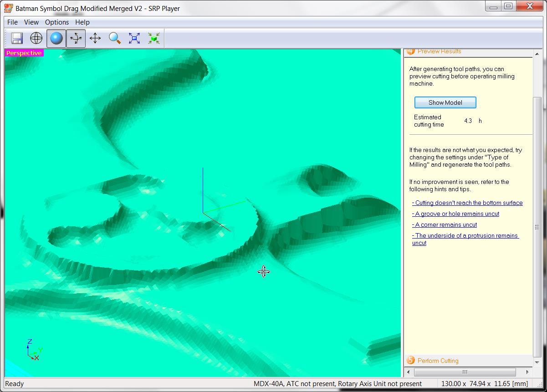Open the File menu
Screen dimensions: 547x392
pyautogui.click(x=13, y=22)
